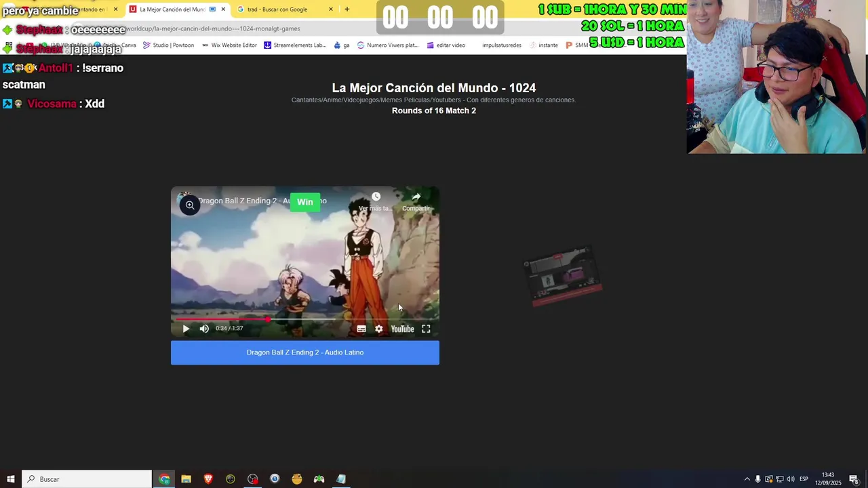The height and width of the screenshot is (488, 868).
Task: Open Streamelements Lab bookmark
Action: pos(295,45)
